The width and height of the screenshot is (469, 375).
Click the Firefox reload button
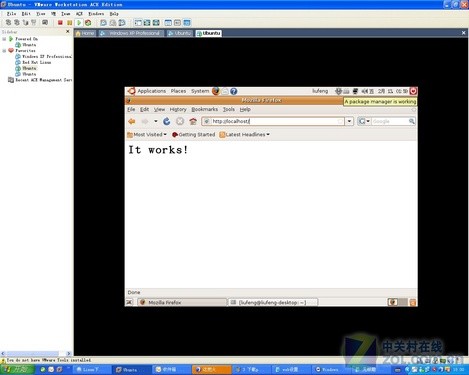167,121
